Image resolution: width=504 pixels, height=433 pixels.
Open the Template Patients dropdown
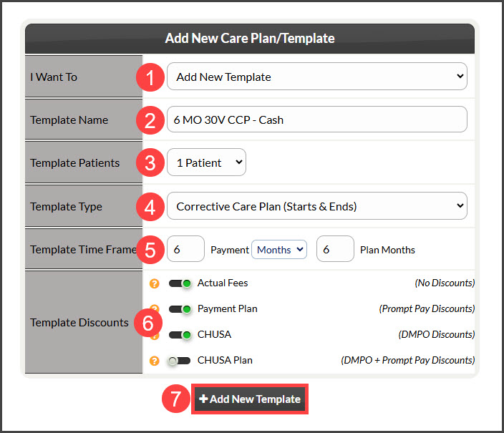206,162
